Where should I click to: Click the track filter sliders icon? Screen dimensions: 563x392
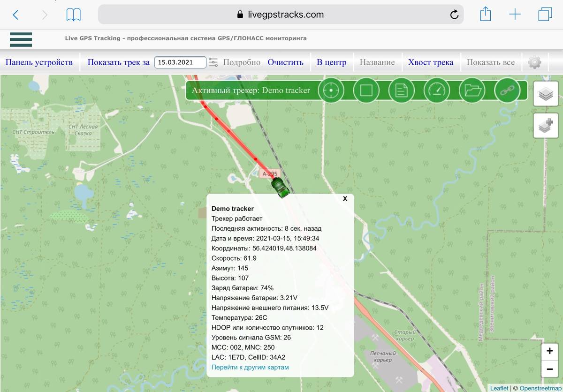pos(213,61)
